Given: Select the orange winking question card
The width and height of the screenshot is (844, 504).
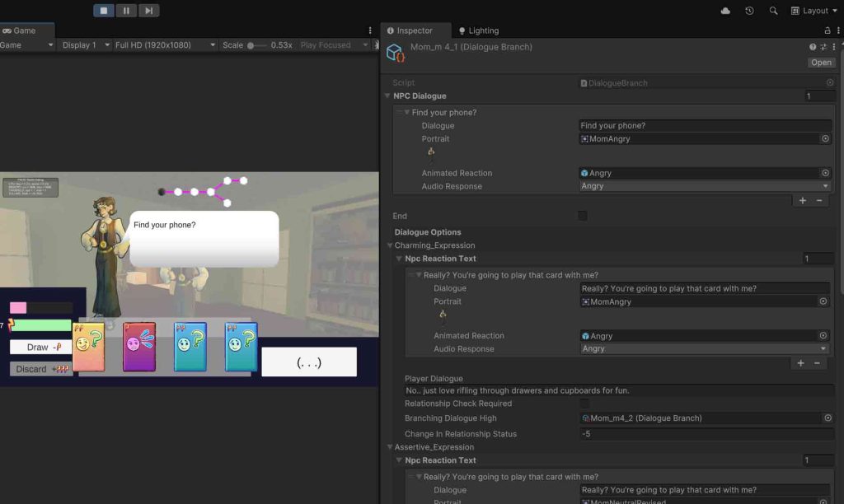Looking at the screenshot, I should 88,347.
